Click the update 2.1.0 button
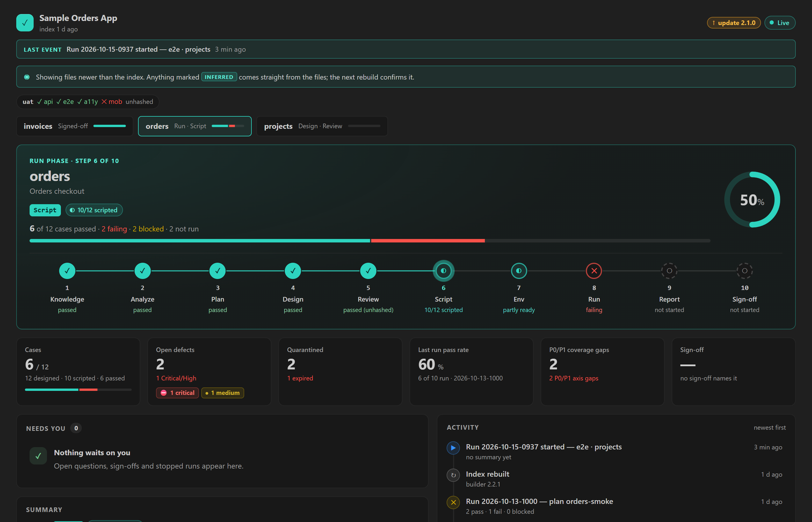Image resolution: width=812 pixels, height=522 pixels. point(734,23)
